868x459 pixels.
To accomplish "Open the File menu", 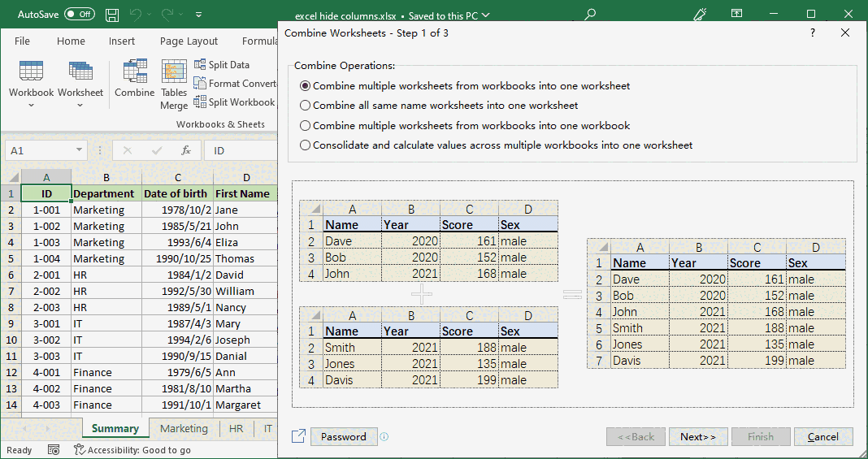I will (22, 41).
